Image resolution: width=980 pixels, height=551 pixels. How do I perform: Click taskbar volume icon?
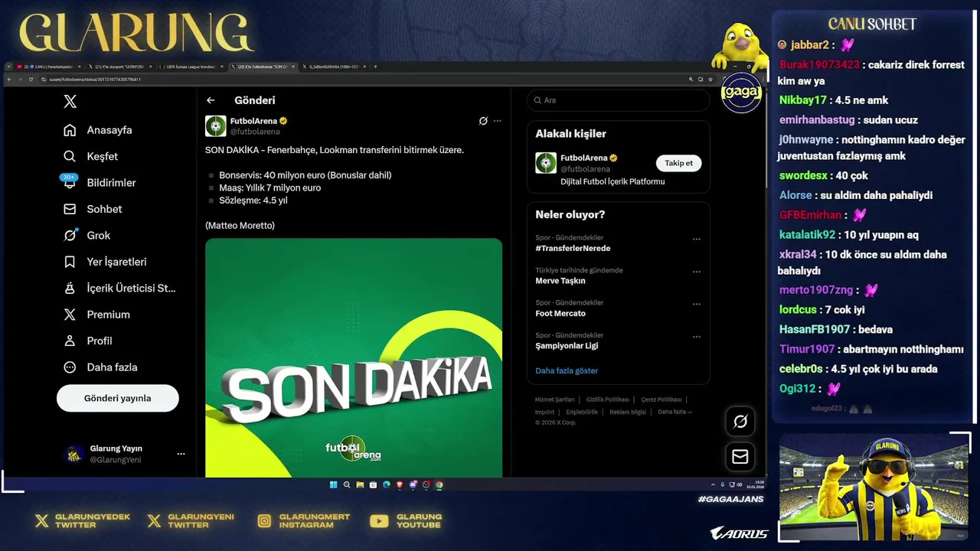(x=740, y=484)
